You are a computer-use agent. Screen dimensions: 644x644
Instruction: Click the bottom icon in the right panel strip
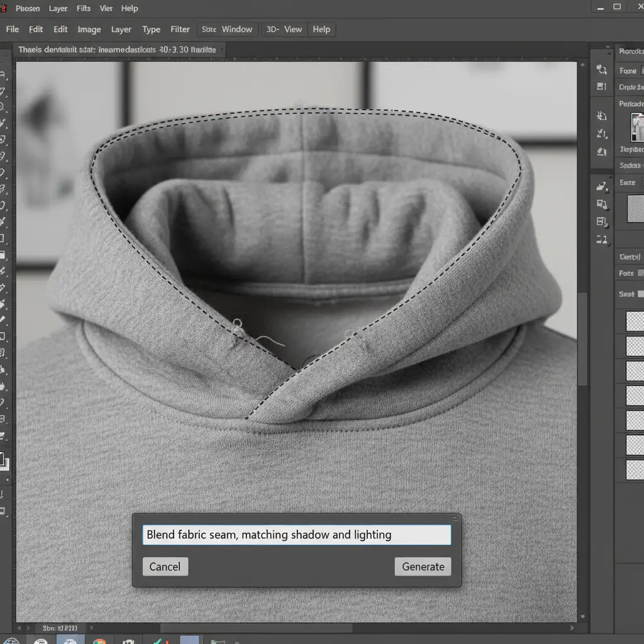click(602, 239)
